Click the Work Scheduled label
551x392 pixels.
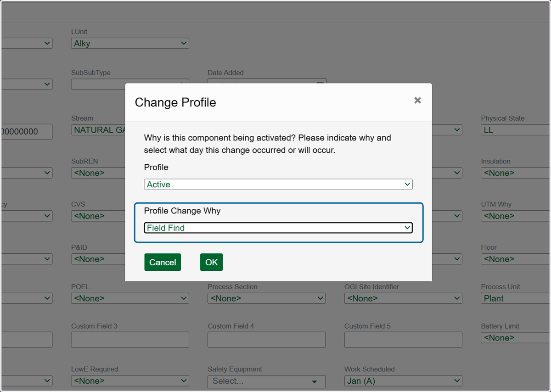click(370, 369)
